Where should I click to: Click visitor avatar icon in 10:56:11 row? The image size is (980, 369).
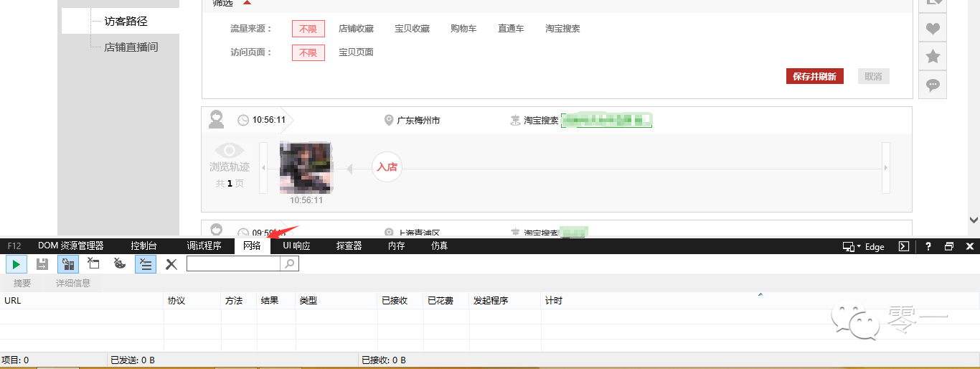pos(217,119)
